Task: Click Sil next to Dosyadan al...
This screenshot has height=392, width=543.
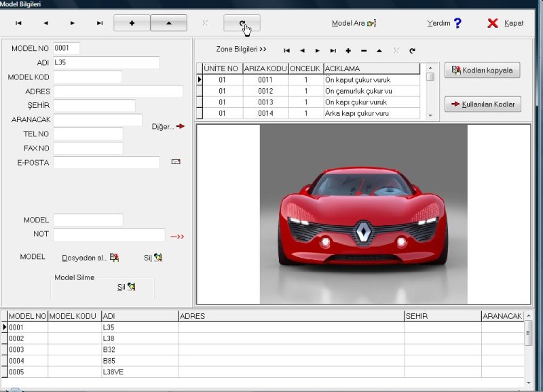Action: [x=153, y=258]
